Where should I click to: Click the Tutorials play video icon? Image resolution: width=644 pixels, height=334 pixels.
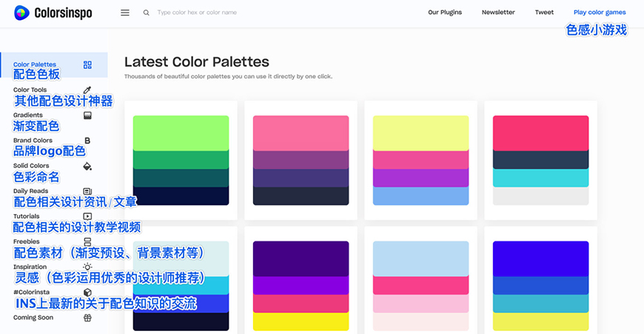pos(87,216)
